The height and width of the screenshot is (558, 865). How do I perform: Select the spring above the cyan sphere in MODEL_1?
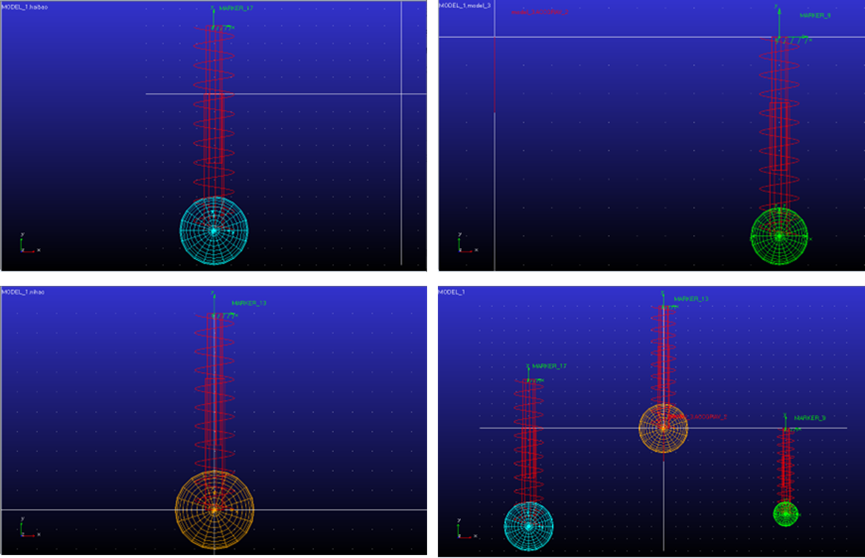pos(528,440)
